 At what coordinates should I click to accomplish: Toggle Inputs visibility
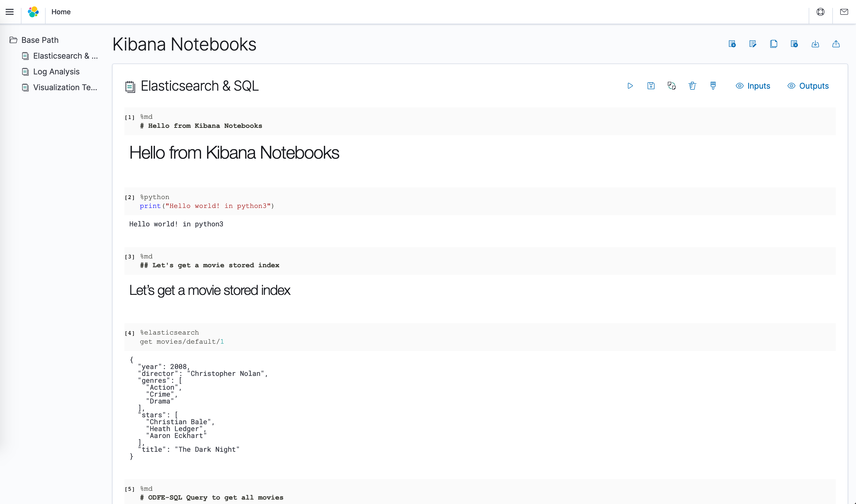click(x=753, y=86)
